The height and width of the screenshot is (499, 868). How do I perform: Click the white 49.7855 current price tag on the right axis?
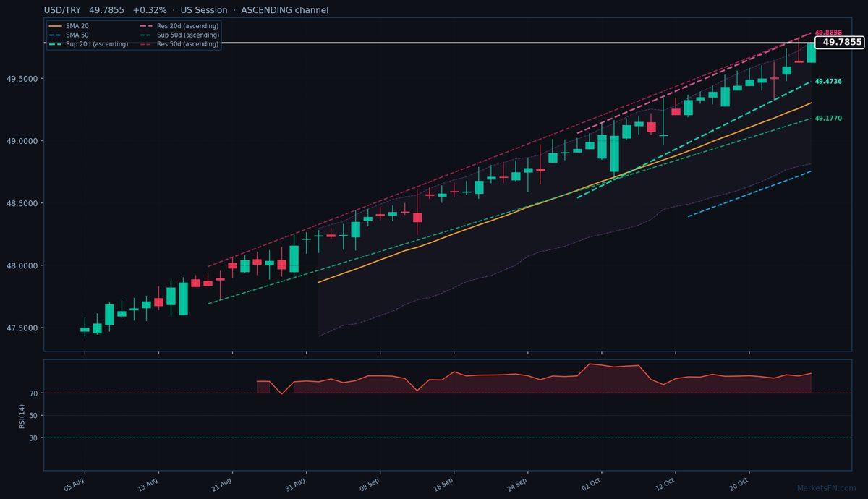(x=840, y=43)
